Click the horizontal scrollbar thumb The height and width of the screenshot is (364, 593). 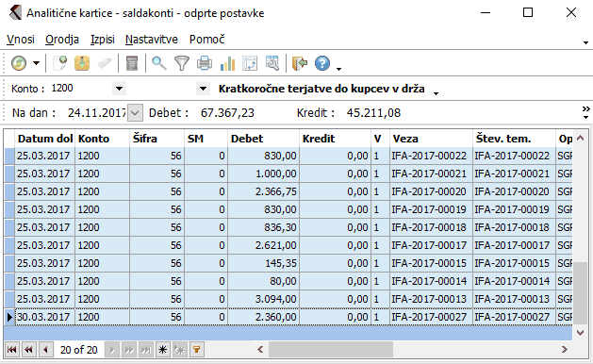[x=331, y=349]
